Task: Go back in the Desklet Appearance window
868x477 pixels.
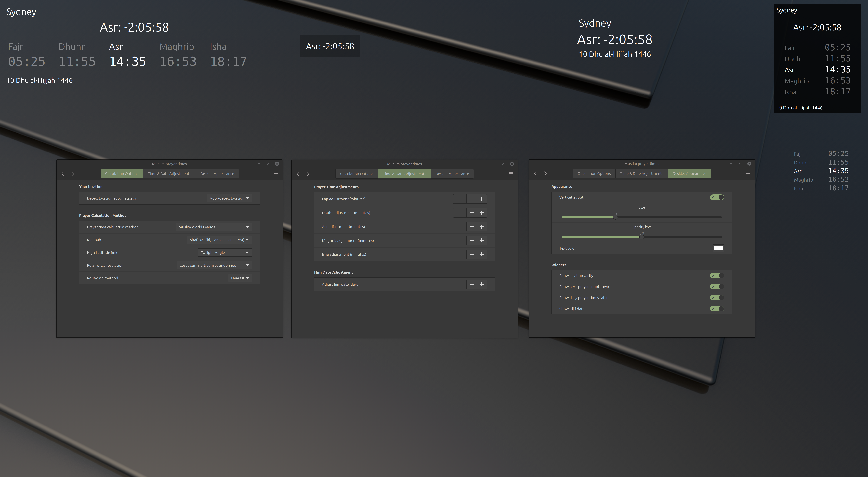Action: pyautogui.click(x=535, y=173)
